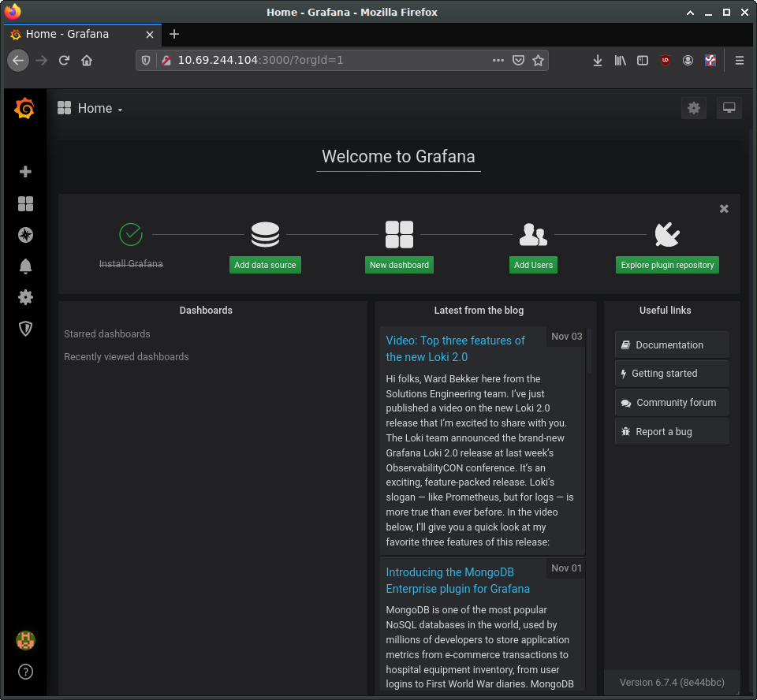The image size is (757, 700).
Task: Click the blog panel scrollbar
Action: pos(589,351)
